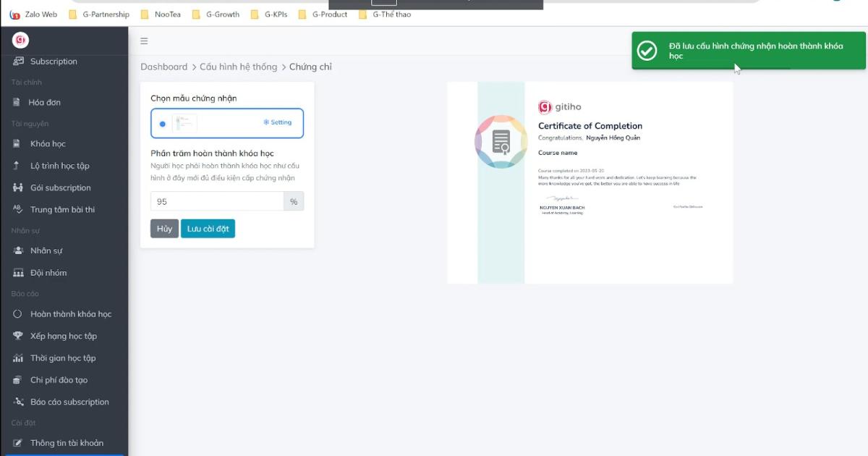The image size is (868, 456).
Task: Click the Khóa học book icon
Action: coord(18,143)
